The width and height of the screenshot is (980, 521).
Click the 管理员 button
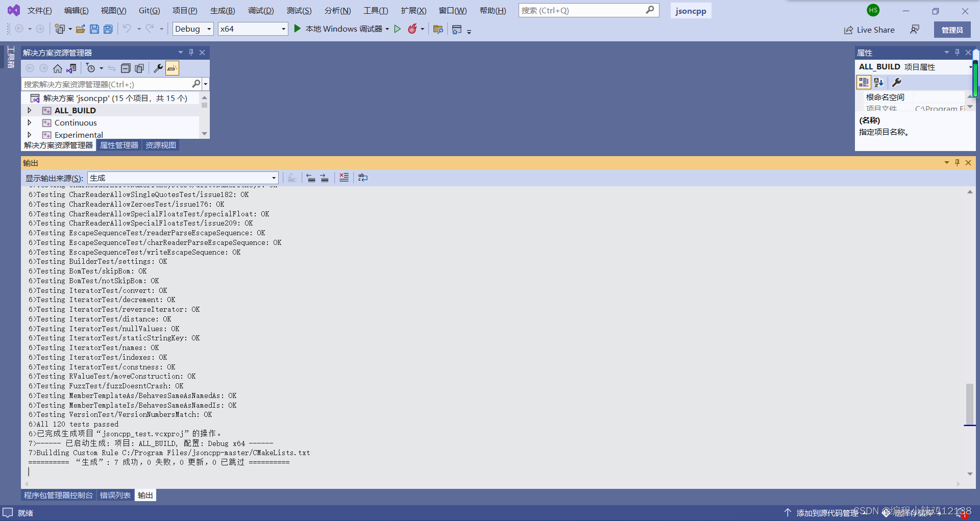coord(952,29)
